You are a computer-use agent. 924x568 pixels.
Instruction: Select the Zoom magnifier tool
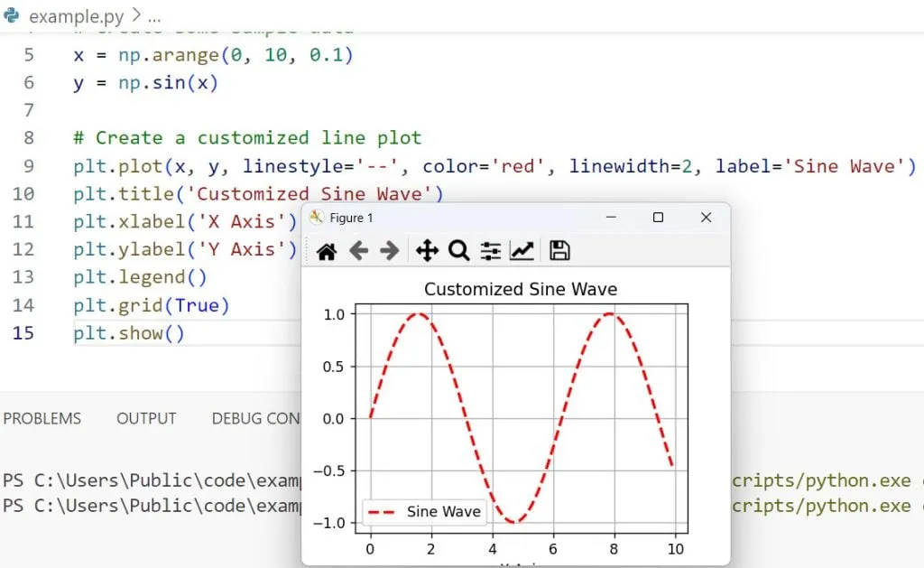pos(458,251)
